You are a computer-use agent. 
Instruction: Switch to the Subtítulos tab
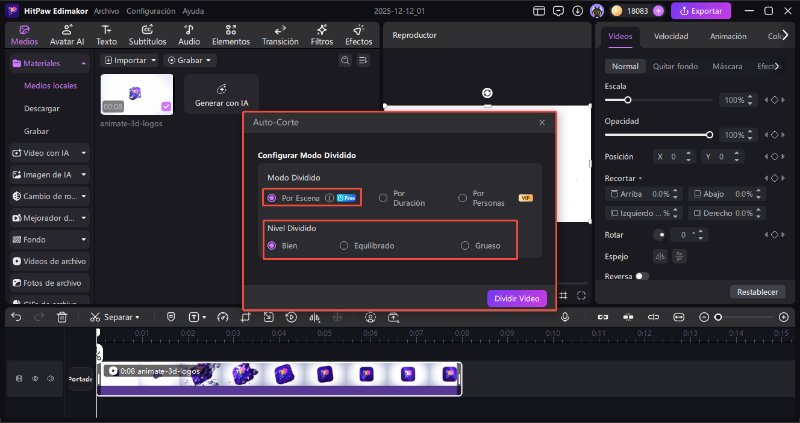pos(147,35)
